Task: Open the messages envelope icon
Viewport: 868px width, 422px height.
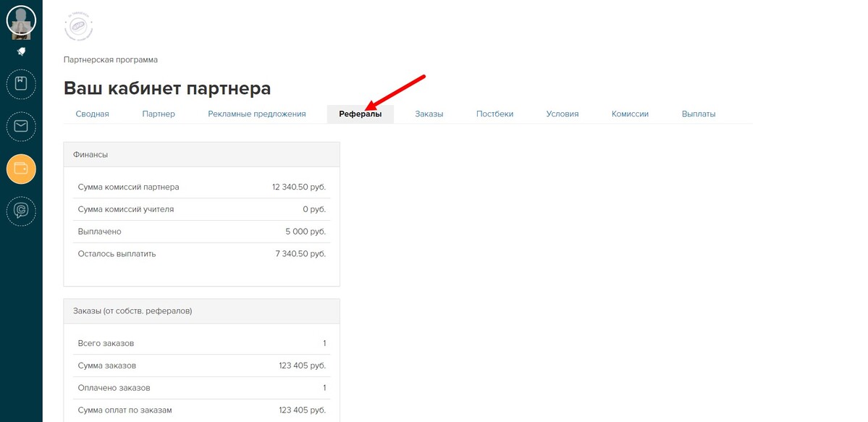Action: click(x=21, y=127)
